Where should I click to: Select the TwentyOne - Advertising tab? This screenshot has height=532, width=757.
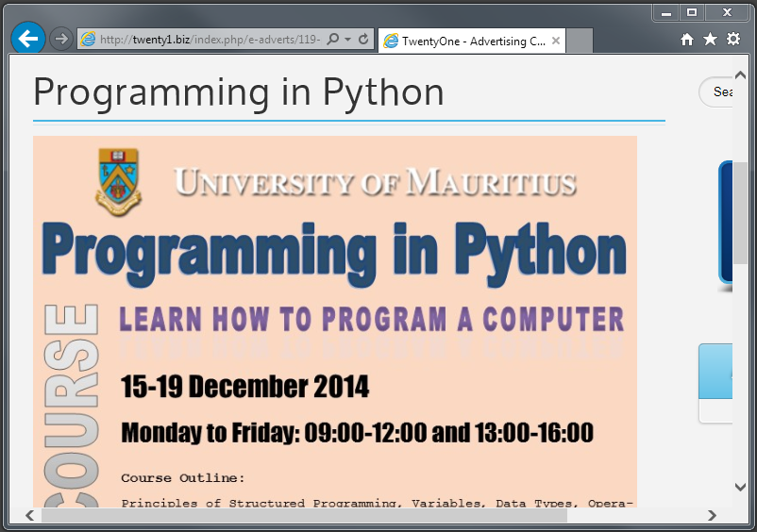pos(472,41)
